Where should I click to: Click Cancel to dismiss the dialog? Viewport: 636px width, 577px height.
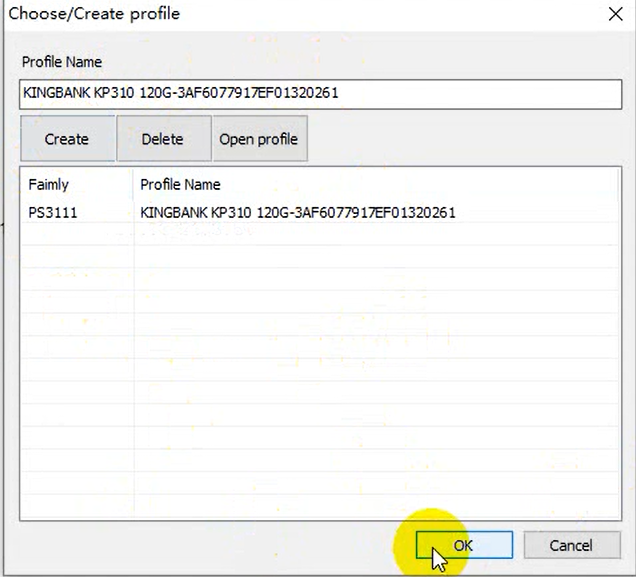(571, 545)
